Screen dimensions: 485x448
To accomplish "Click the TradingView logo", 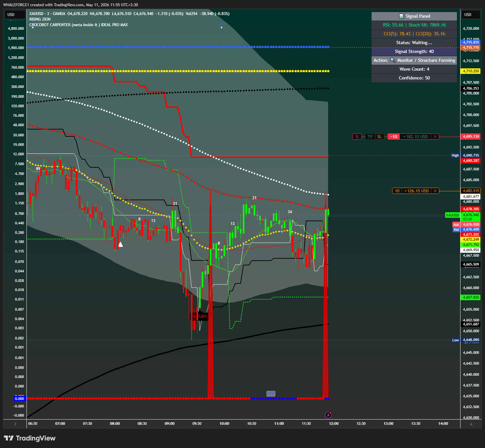I will point(30,438).
